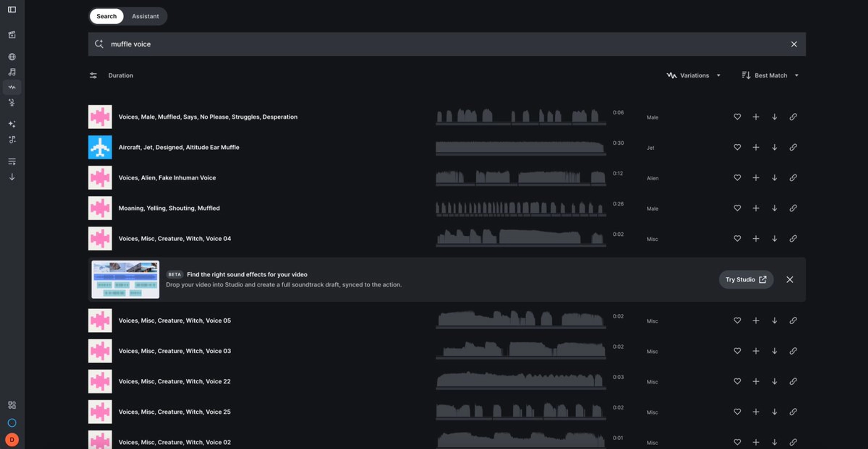Screen dimensions: 868x449
Task: Heart the Witch, Voice 03 track
Action: tap(737, 351)
